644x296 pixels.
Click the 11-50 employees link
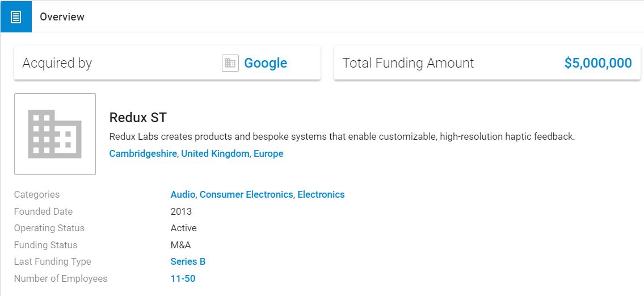[183, 278]
